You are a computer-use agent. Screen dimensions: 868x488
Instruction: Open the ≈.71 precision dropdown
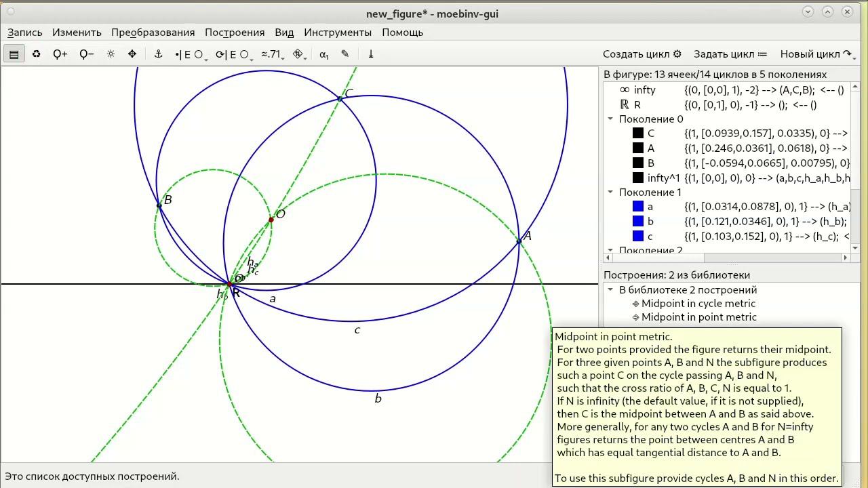pyautogui.click(x=272, y=54)
